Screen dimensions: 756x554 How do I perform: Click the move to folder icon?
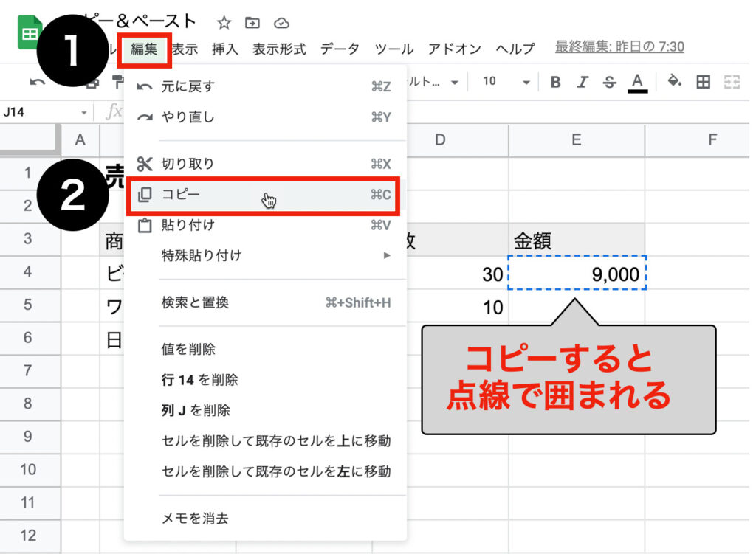pos(252,23)
